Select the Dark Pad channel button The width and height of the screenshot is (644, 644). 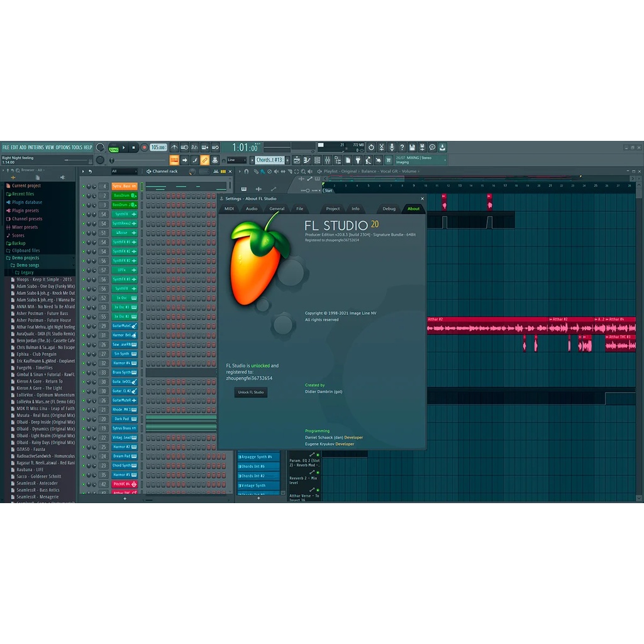pyautogui.click(x=125, y=419)
